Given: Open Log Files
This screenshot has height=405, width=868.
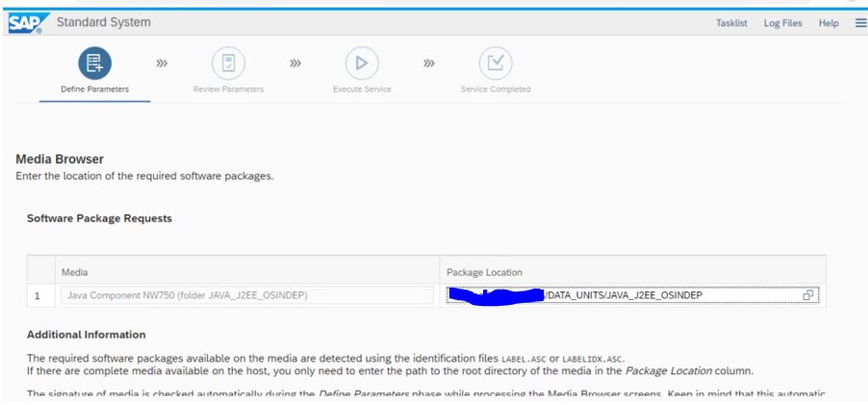Looking at the screenshot, I should [782, 23].
